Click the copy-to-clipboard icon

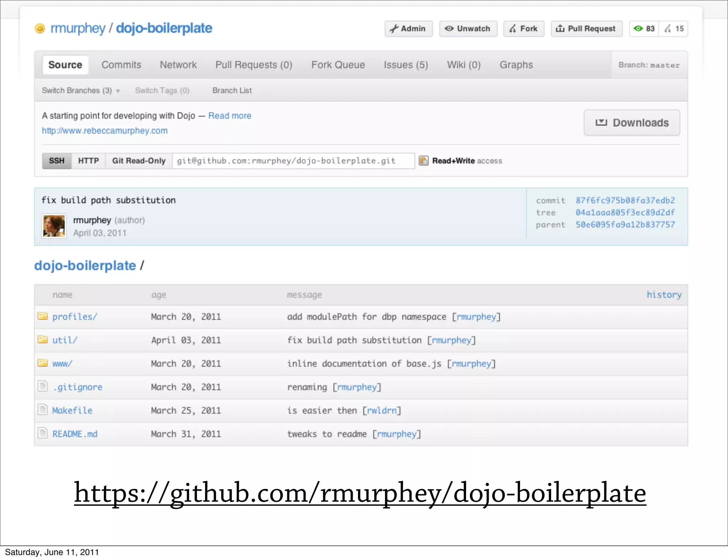(423, 161)
